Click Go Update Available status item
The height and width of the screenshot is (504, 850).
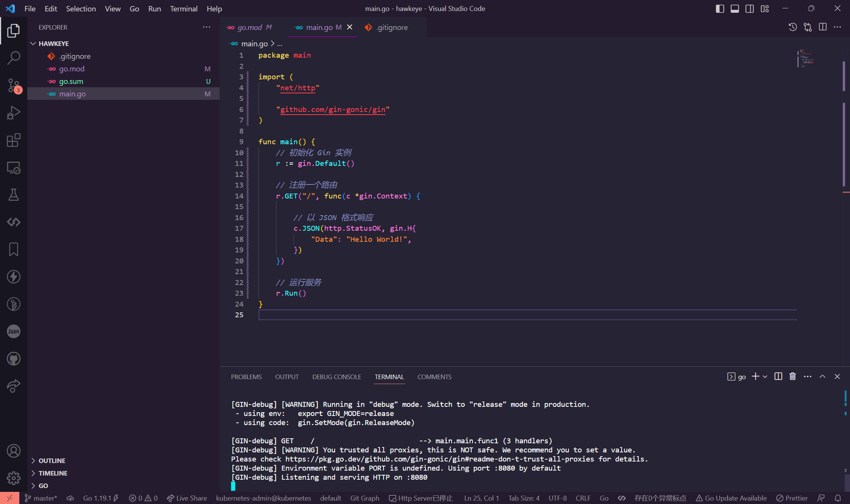[x=731, y=498]
